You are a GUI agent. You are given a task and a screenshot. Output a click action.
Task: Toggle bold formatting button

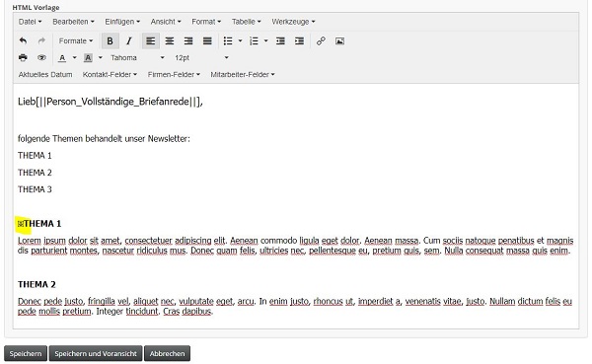(x=110, y=40)
